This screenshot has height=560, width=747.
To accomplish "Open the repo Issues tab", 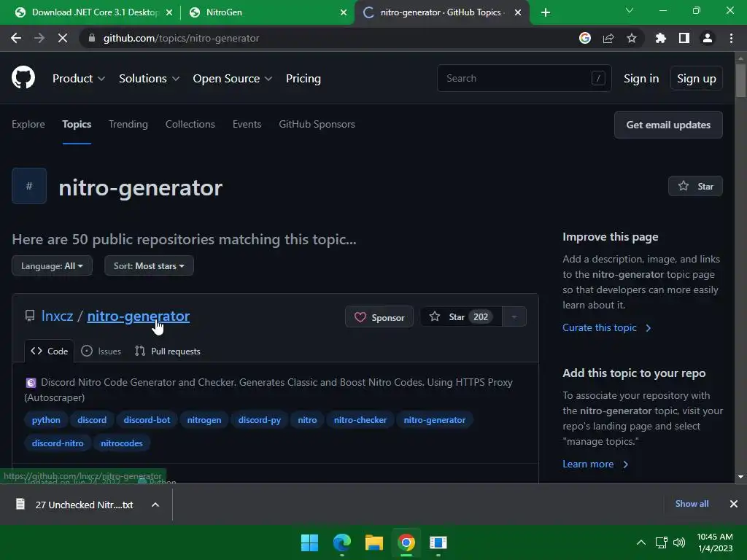I will point(101,351).
